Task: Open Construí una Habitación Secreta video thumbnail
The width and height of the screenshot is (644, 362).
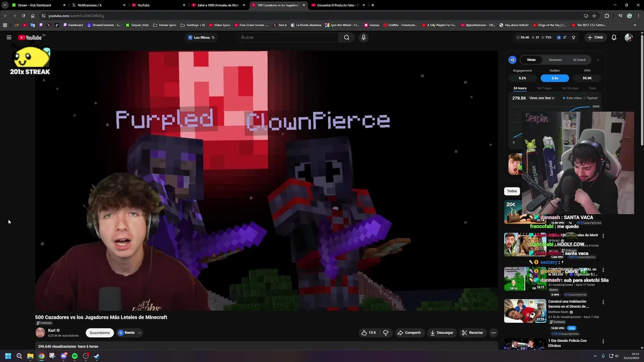Action: click(x=525, y=311)
